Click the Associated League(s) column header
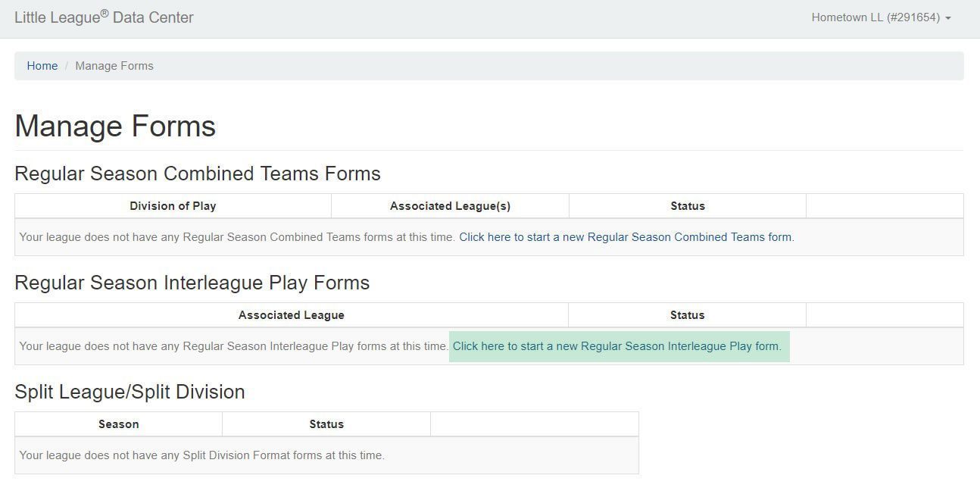Image resolution: width=980 pixels, height=494 pixels. coord(450,206)
